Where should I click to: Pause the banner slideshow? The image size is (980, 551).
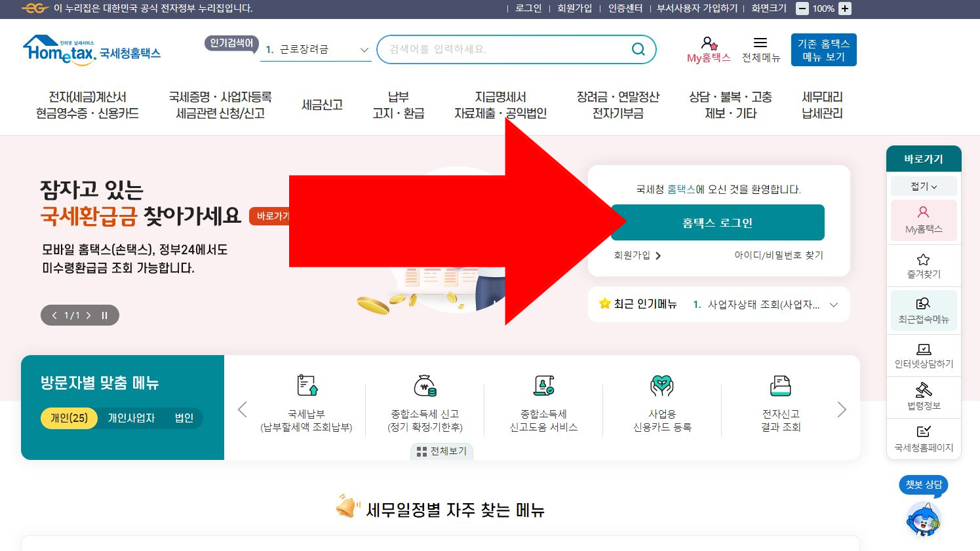point(104,315)
